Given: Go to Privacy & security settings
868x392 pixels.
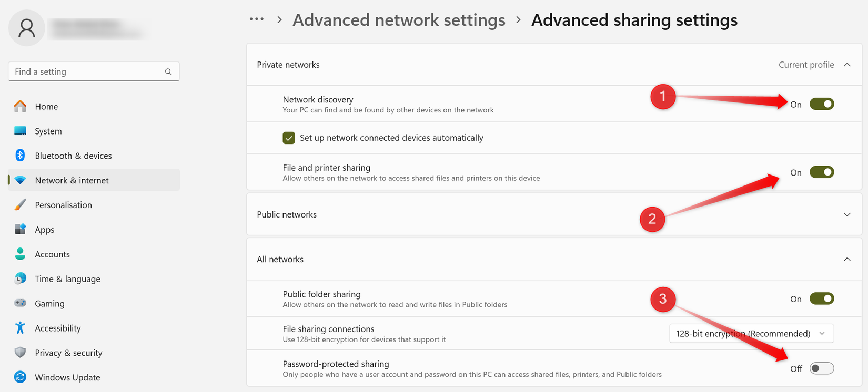Looking at the screenshot, I should 68,353.
